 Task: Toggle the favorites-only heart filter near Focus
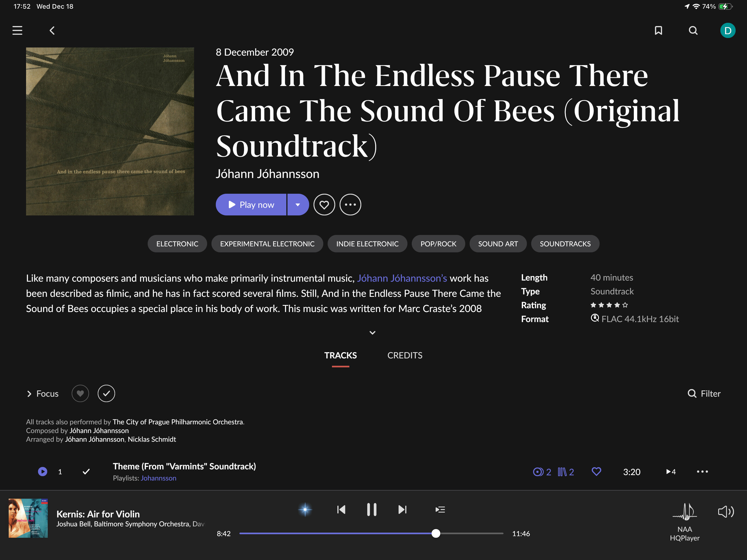click(80, 393)
